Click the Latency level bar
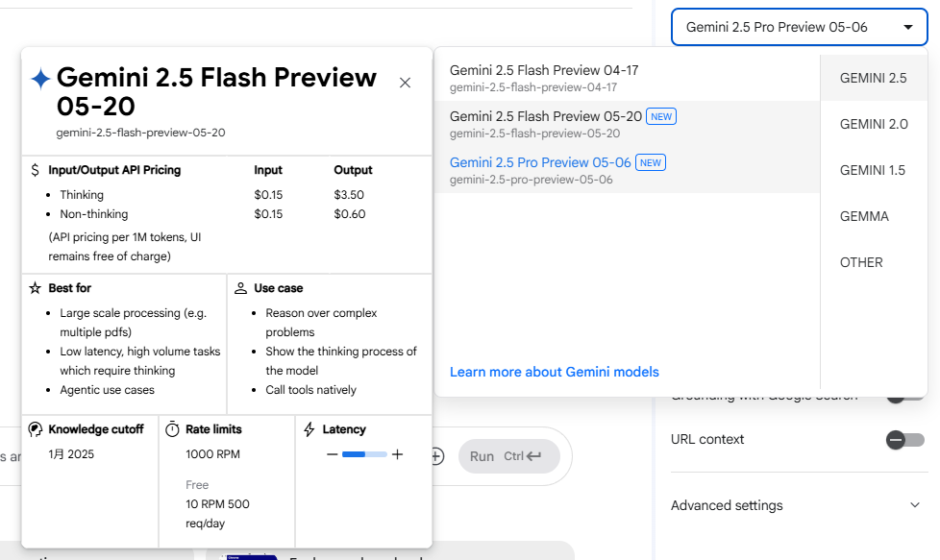This screenshot has width=940, height=560. (x=364, y=454)
